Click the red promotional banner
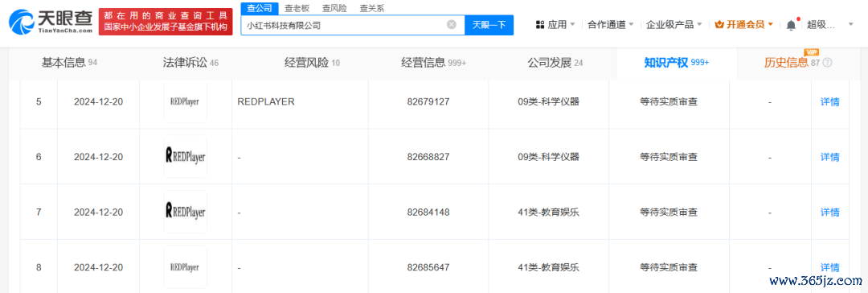This screenshot has height=293, width=868. pos(166,22)
